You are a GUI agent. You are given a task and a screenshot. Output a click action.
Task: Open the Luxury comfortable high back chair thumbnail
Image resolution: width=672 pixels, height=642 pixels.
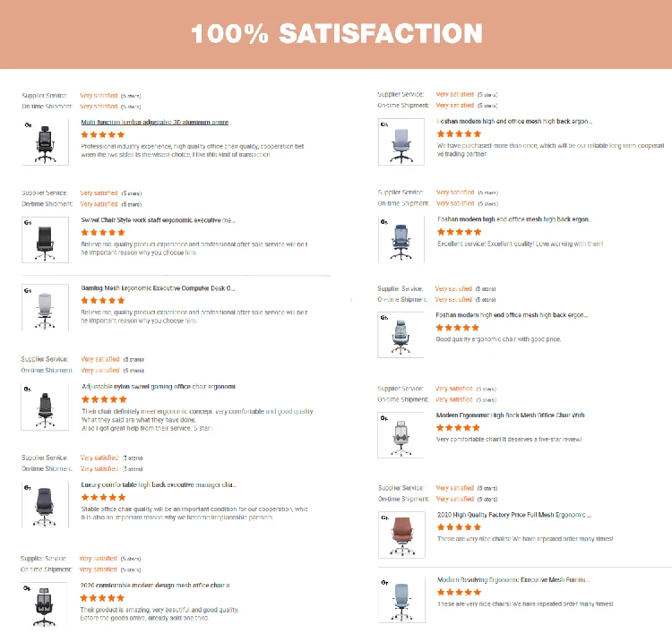click(x=44, y=504)
